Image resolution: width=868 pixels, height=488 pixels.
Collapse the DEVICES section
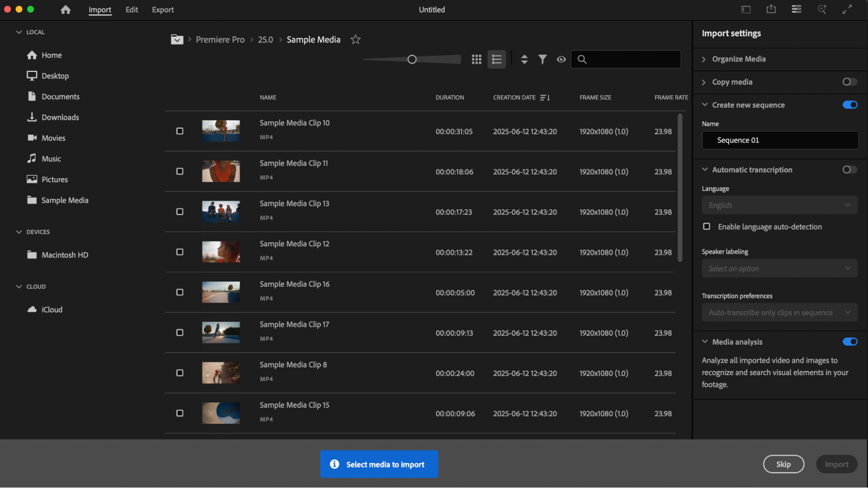pos(19,232)
